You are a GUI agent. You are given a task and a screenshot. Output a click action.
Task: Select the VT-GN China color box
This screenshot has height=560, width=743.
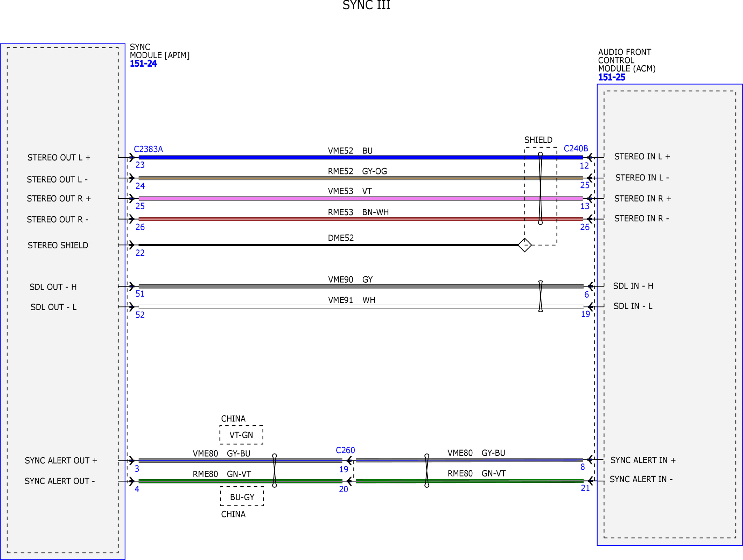[x=241, y=435]
